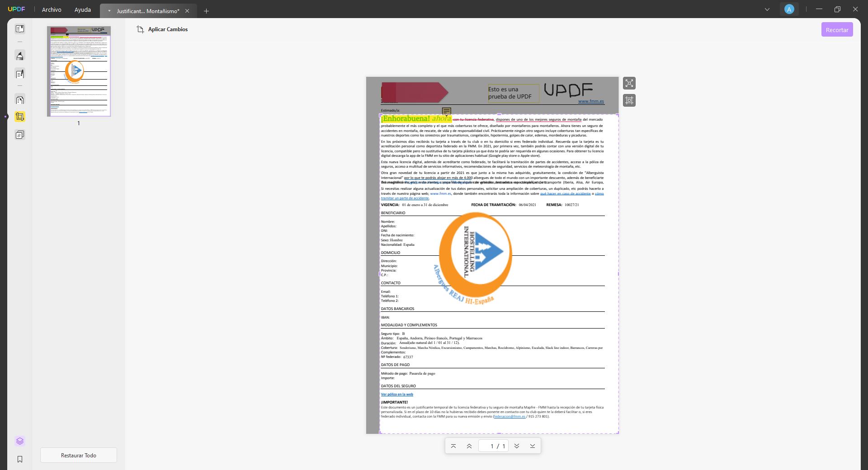Open the Organize Pages tool icon
Image resolution: width=868 pixels, height=470 pixels.
[x=20, y=100]
